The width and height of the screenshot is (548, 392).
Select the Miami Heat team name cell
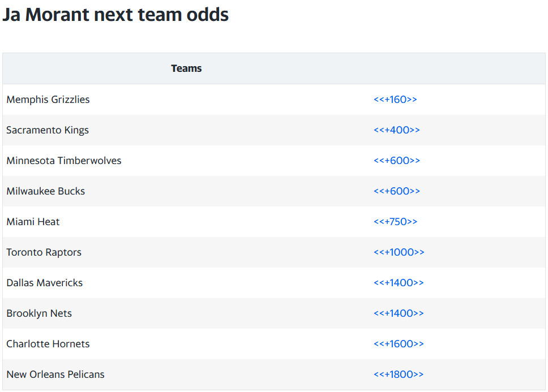[33, 222]
